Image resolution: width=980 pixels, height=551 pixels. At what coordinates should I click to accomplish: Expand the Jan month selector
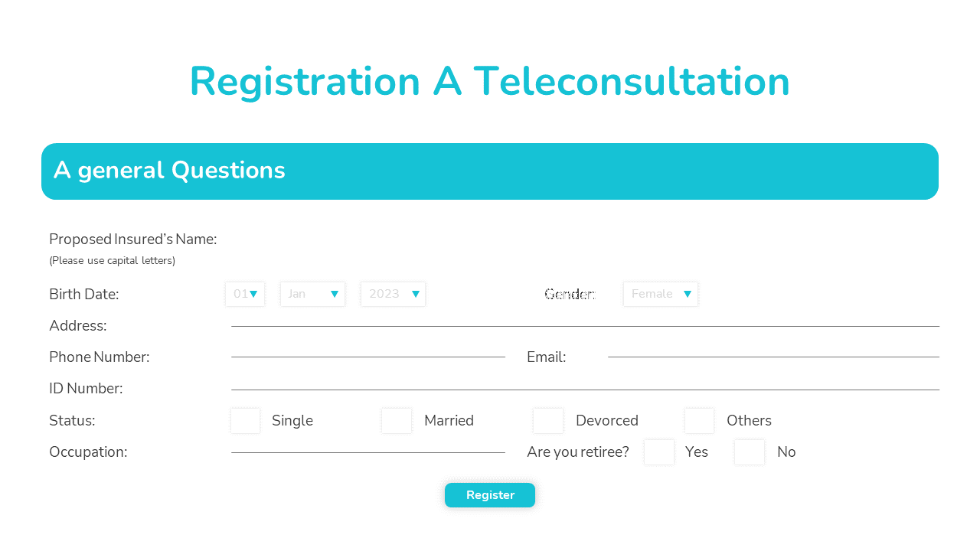pos(313,294)
